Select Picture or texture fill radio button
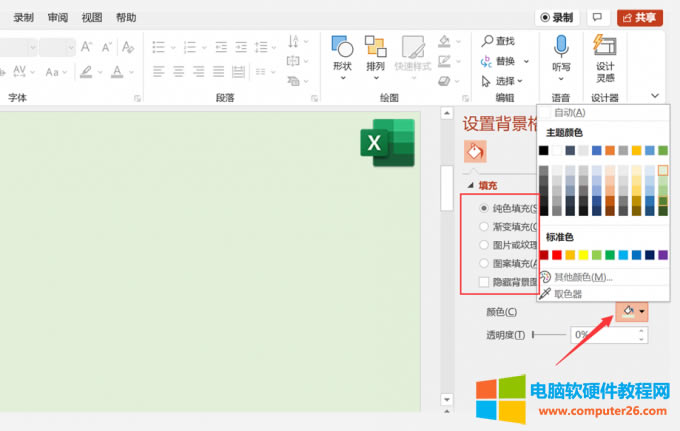Viewport: 680px width, 431px height. tap(485, 244)
